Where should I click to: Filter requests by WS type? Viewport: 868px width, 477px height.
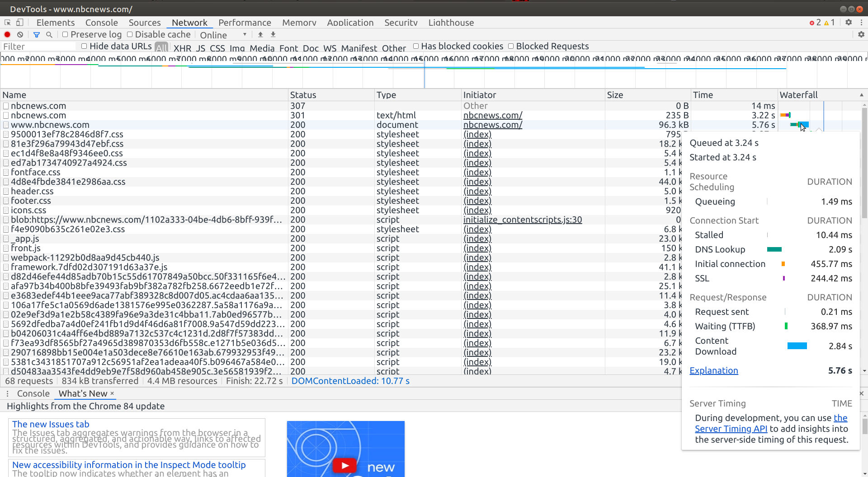pos(330,48)
